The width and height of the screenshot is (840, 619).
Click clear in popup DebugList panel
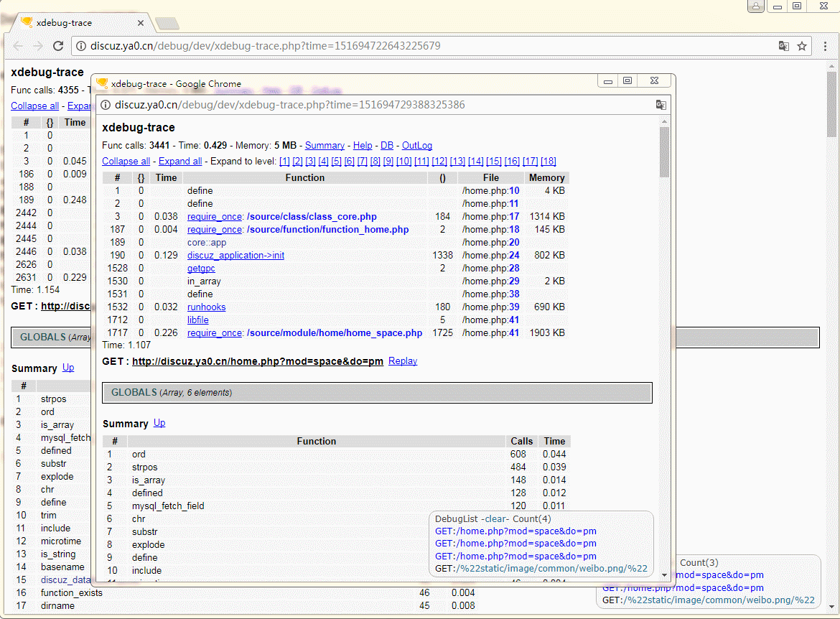495,518
